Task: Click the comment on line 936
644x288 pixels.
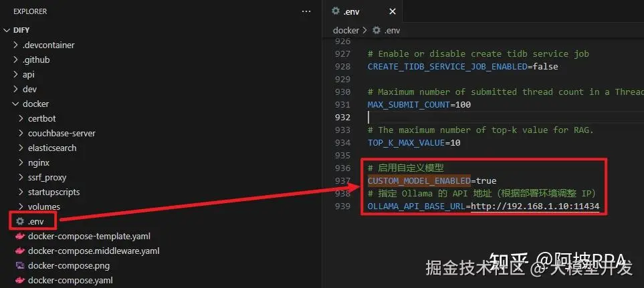Action: 406,168
